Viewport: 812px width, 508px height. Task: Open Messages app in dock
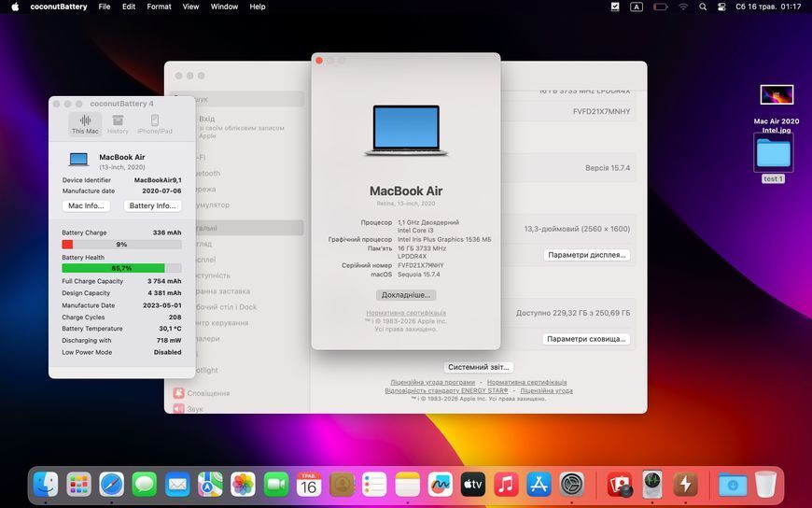point(145,485)
